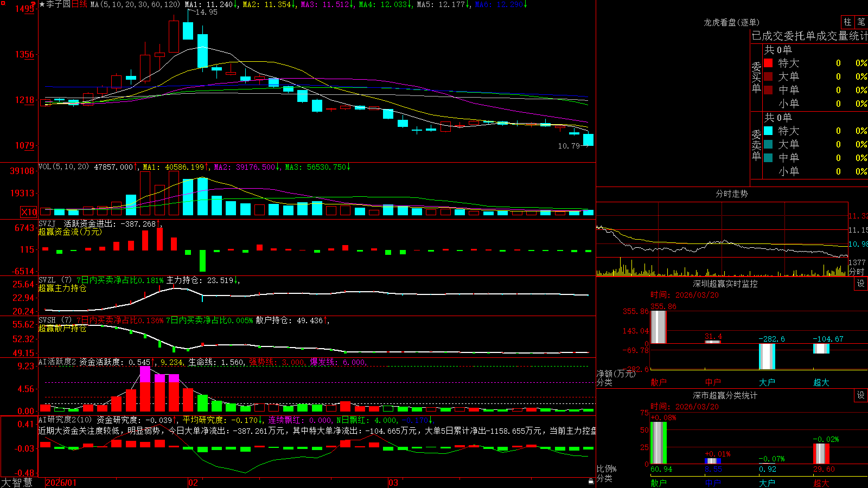Click the 10.79 low price callout on the K-line chart
The width and height of the screenshot is (868, 488).
tap(569, 146)
